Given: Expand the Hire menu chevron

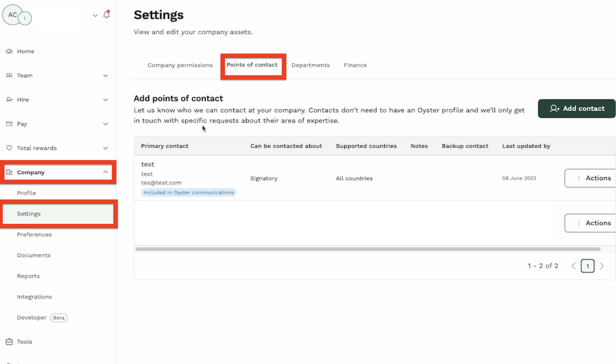Looking at the screenshot, I should [106, 100].
